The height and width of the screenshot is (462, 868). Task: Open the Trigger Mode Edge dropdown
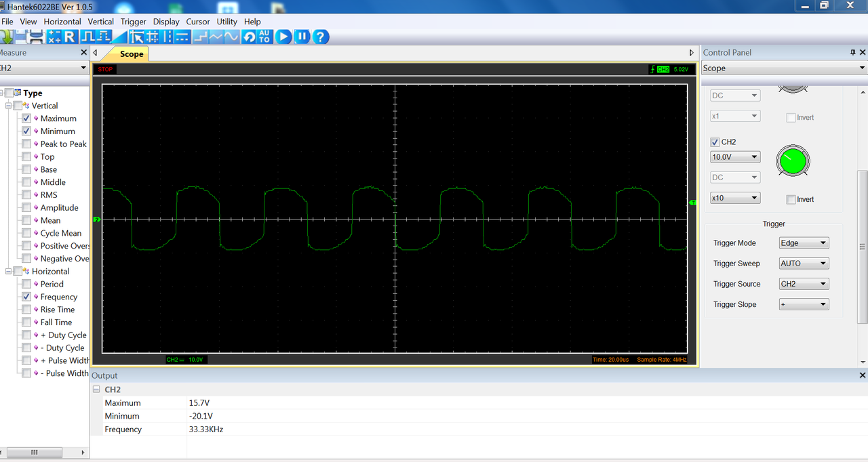(804, 243)
